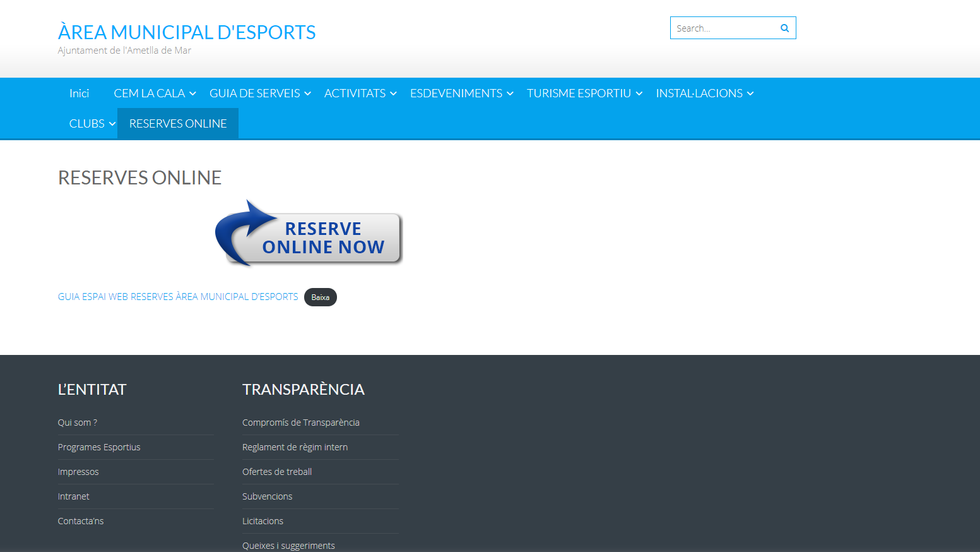Open the CEM LA CALA menu
Screen dimensions: 980x552
[x=150, y=93]
